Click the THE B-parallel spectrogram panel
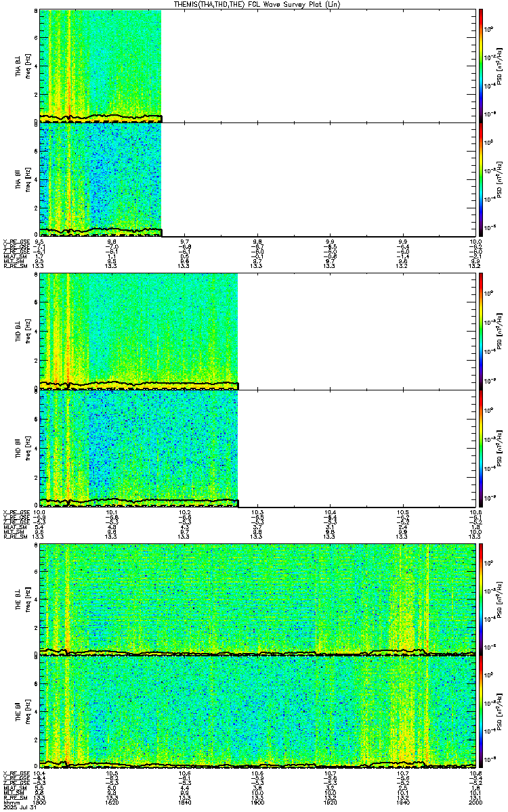Screen dimensions: 508x812 click(257, 712)
